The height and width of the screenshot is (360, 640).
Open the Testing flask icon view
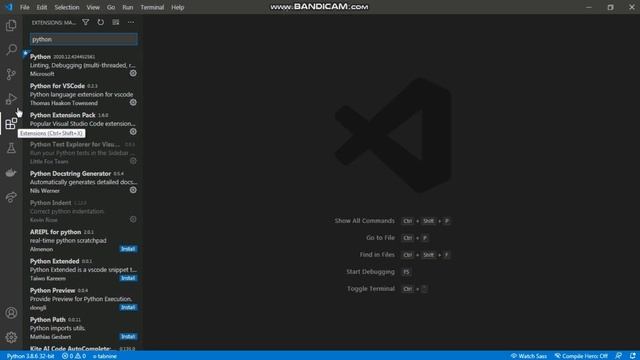click(11, 148)
